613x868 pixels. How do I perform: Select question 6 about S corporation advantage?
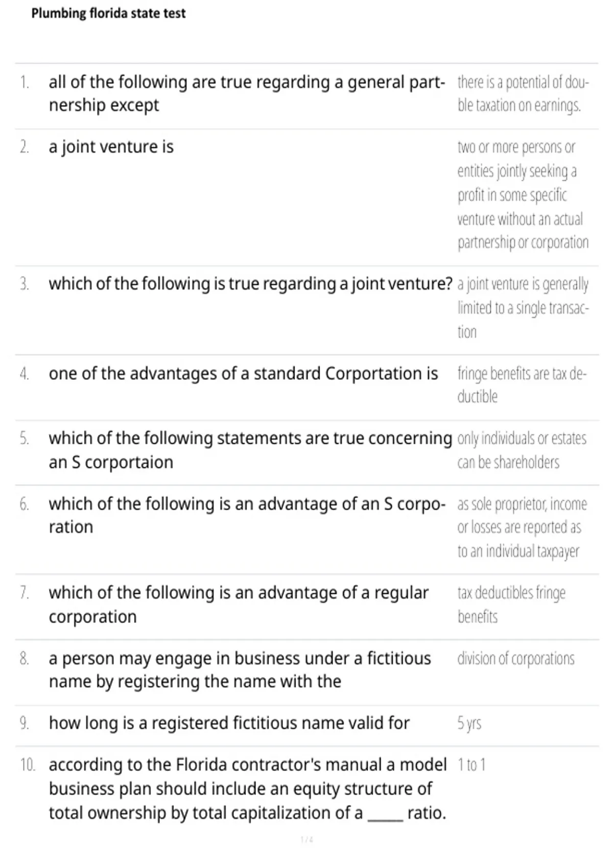point(247,515)
